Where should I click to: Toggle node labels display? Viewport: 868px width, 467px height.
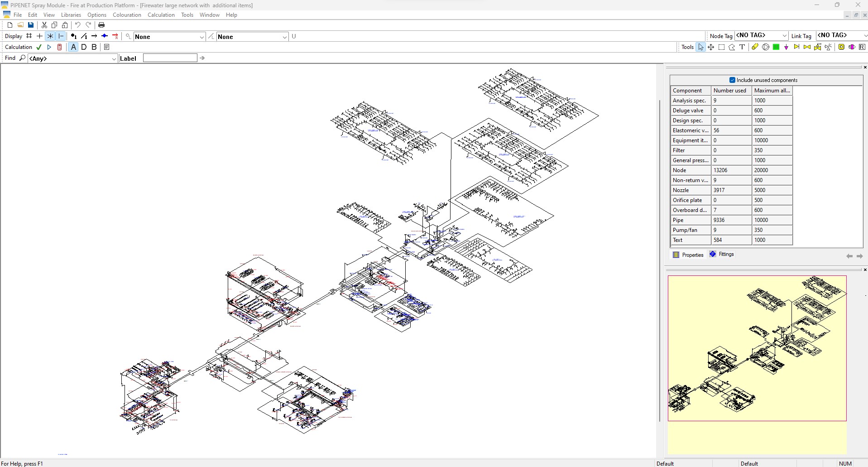73,36
